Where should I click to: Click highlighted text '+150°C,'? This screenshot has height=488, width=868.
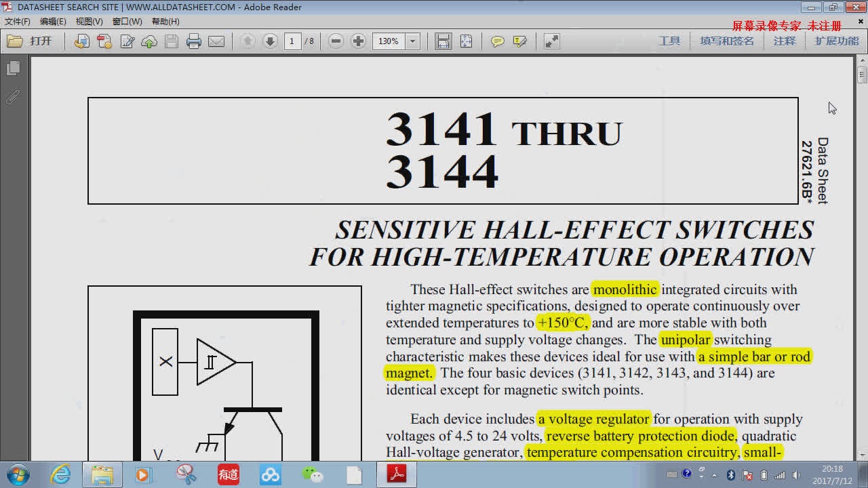click(x=562, y=323)
